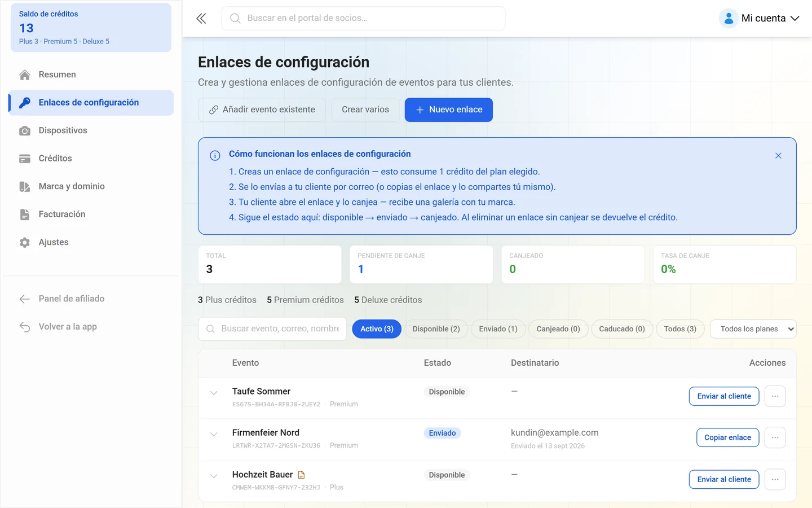The width and height of the screenshot is (812, 508).
Task: Expand the Firmenfeier Nord row
Action: click(x=214, y=434)
